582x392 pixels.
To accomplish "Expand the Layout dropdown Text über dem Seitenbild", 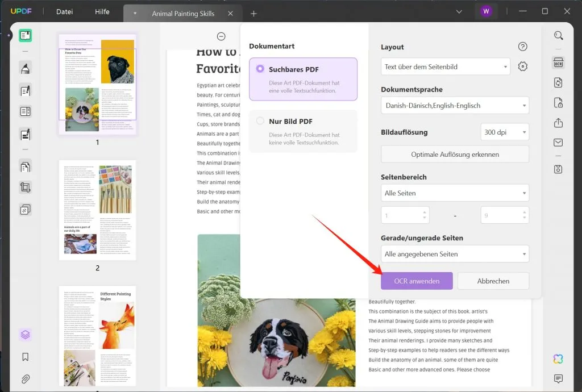I will tap(446, 67).
